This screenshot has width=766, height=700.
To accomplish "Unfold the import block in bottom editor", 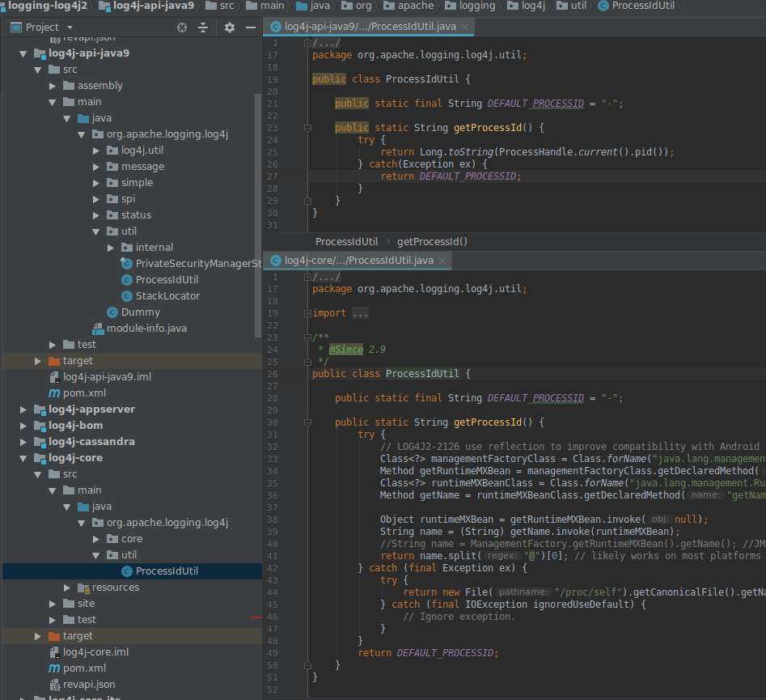I will [x=307, y=313].
